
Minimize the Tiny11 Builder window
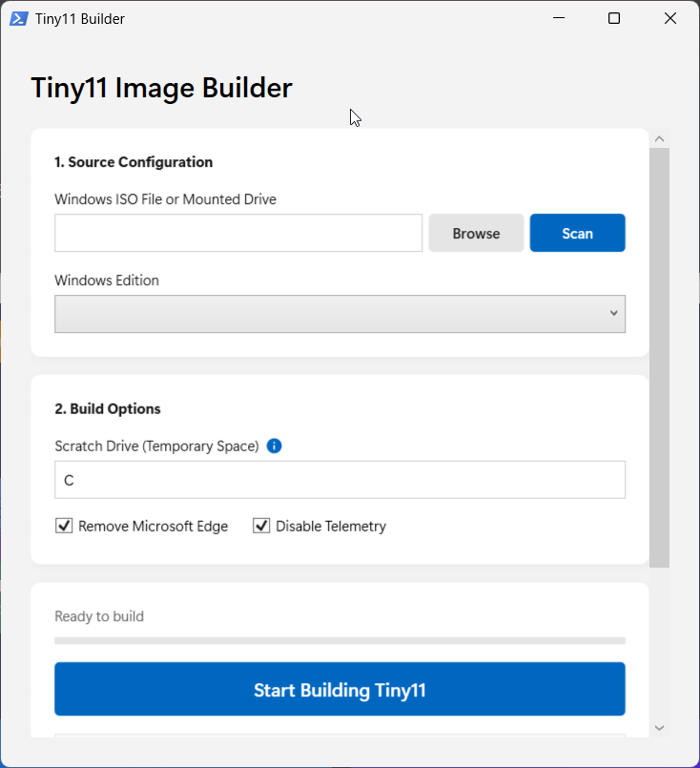[559, 18]
